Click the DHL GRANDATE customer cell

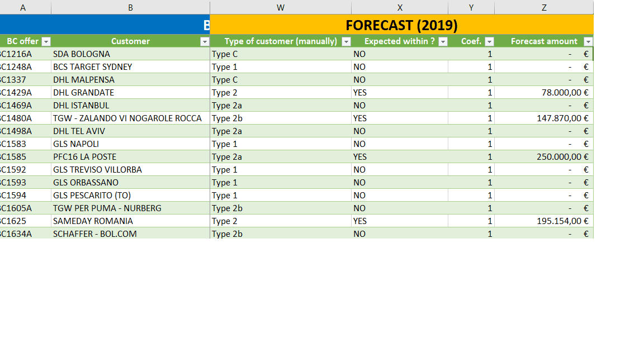tap(130, 93)
